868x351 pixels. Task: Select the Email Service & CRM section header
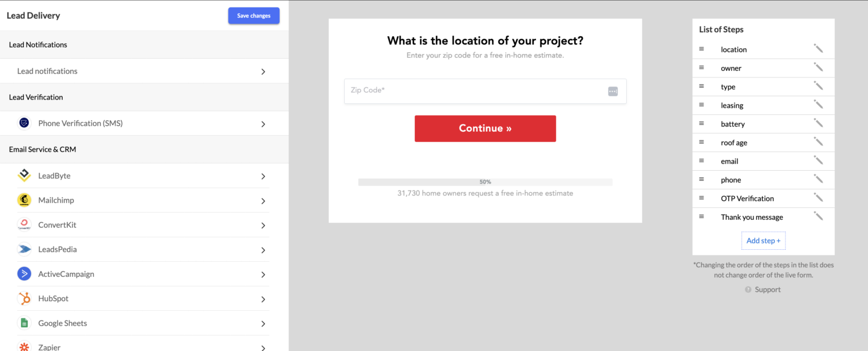click(42, 149)
